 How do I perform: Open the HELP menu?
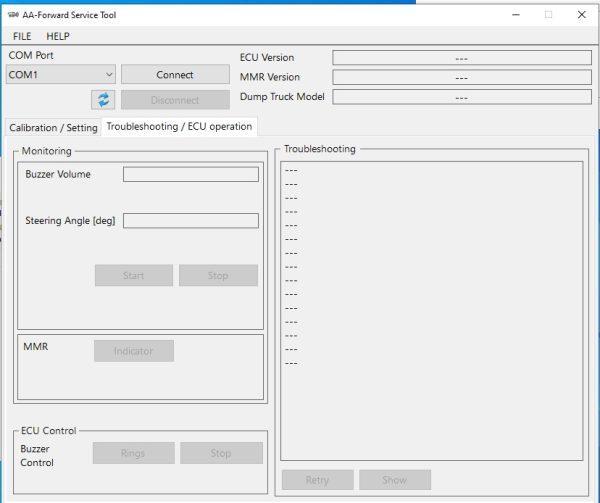[58, 36]
